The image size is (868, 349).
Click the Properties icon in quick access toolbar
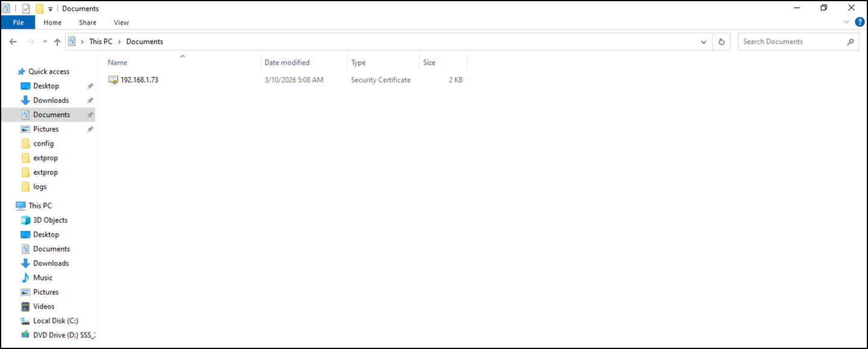click(26, 8)
